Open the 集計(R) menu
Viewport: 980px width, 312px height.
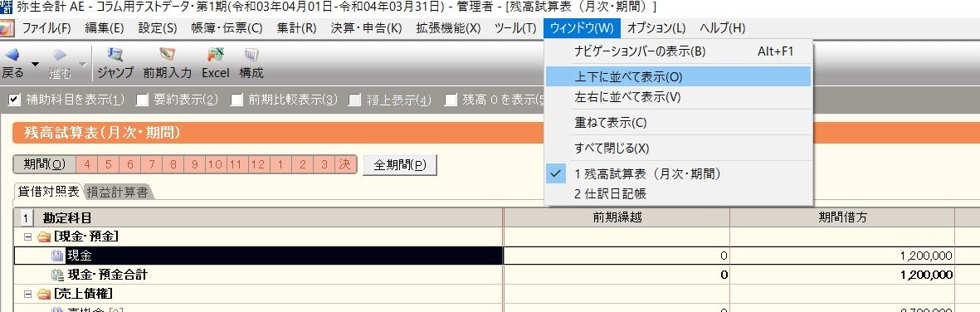pos(297,28)
